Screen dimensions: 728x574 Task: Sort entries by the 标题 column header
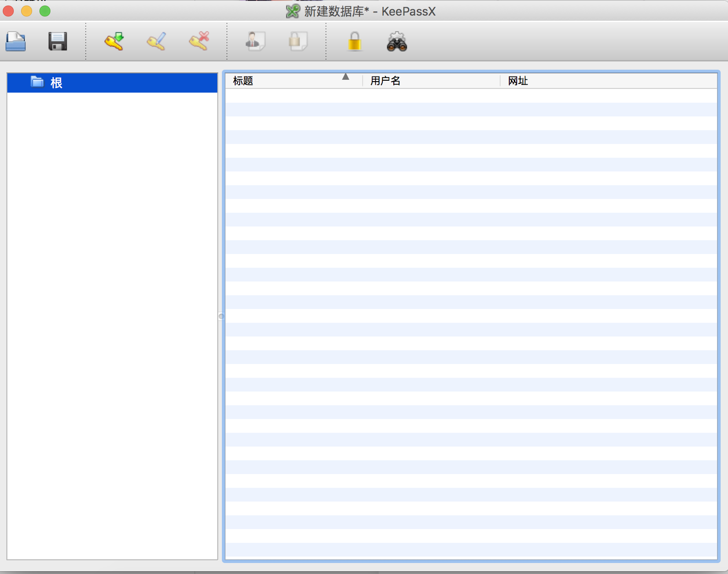[243, 81]
